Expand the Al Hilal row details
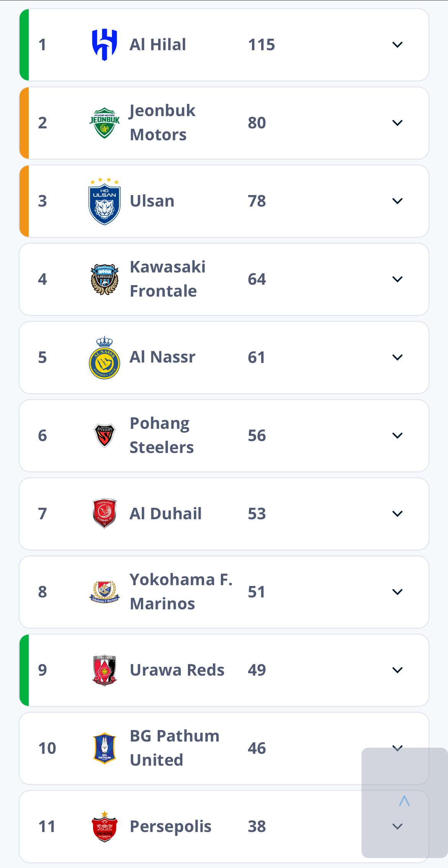The width and height of the screenshot is (448, 868). [397, 45]
